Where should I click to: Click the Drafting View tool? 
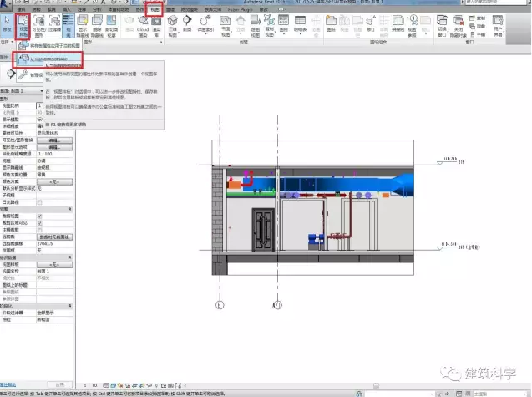[x=256, y=26]
